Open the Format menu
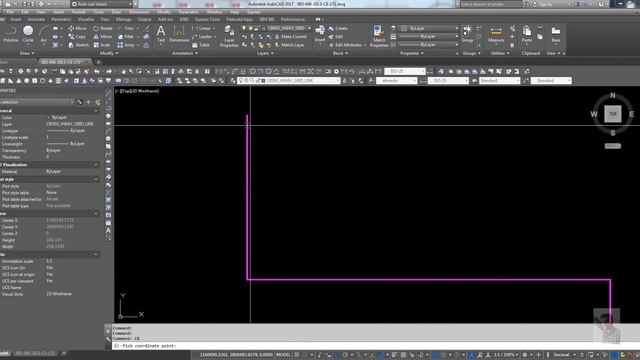Image resolution: width=640 pixels, height=360 pixels. 78,12
